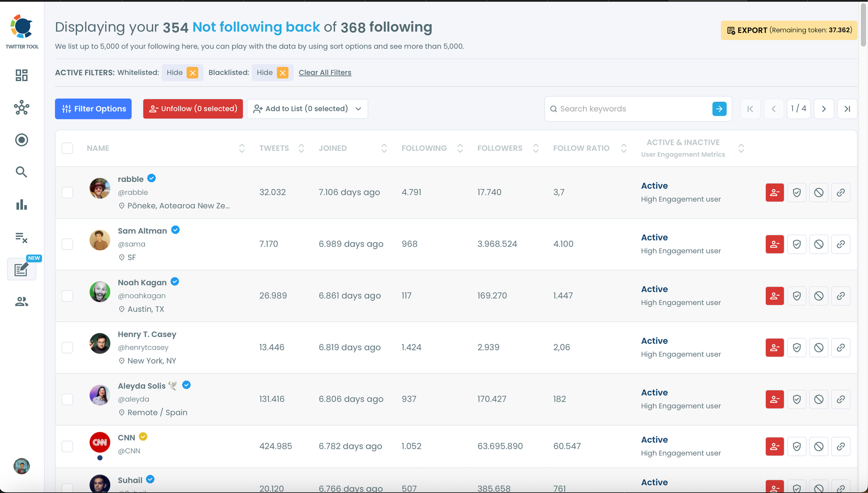Click red unfollow icon for CNN

coord(774,446)
